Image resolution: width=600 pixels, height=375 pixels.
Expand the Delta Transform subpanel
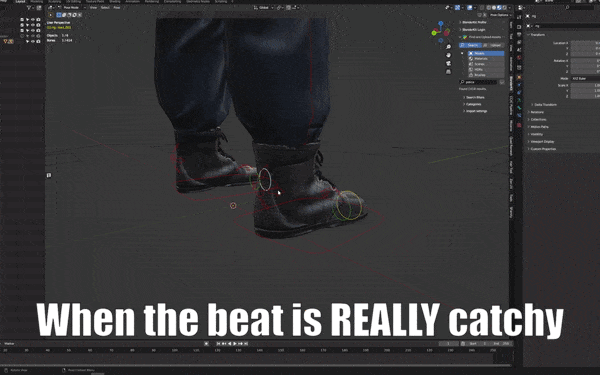545,105
